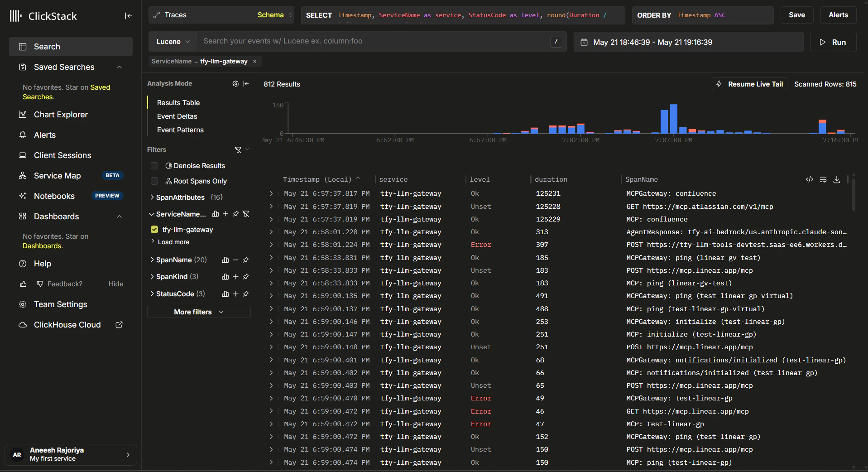Open Team Settings
The height and width of the screenshot is (472, 868).
(61, 304)
